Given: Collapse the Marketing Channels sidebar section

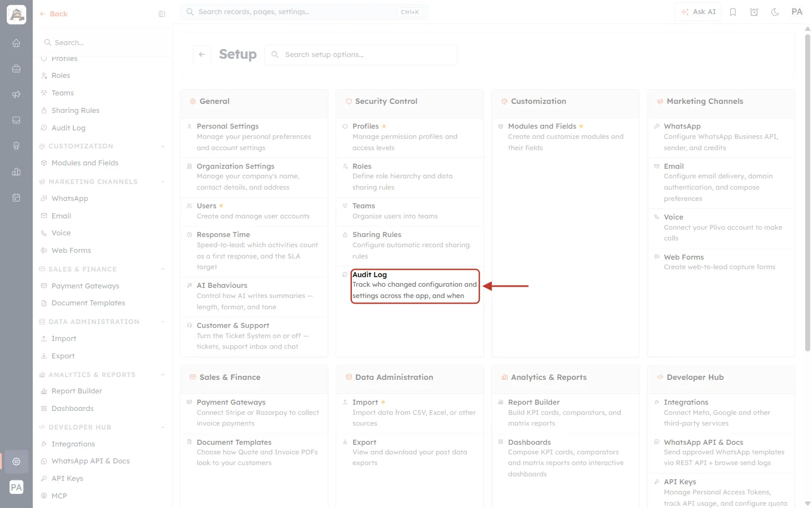Looking at the screenshot, I should click(163, 182).
